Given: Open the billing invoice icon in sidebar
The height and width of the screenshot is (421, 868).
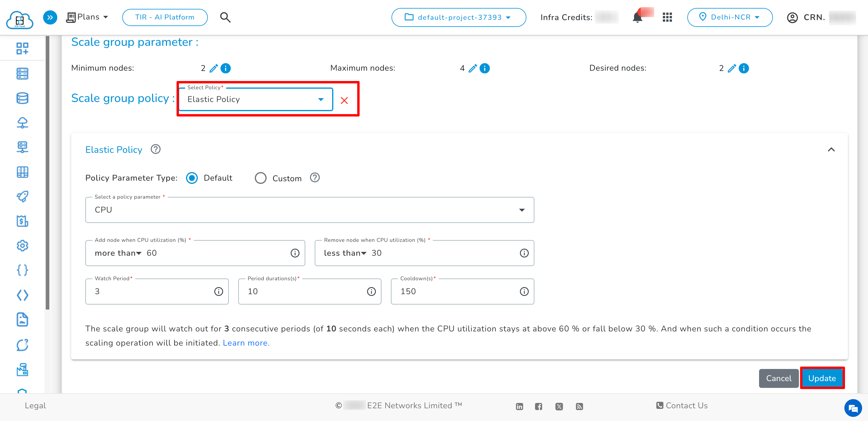Looking at the screenshot, I should click(x=22, y=221).
